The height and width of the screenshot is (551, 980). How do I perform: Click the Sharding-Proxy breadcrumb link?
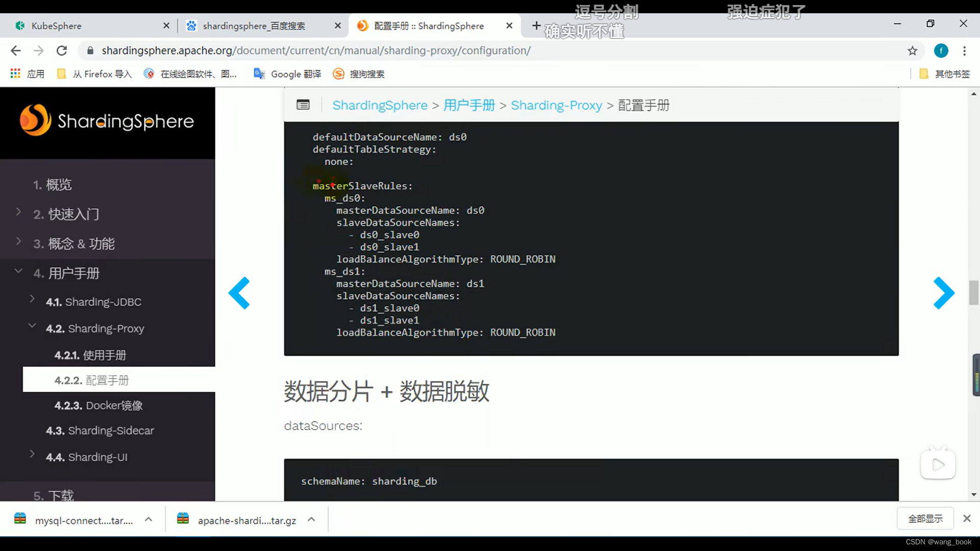(x=556, y=105)
